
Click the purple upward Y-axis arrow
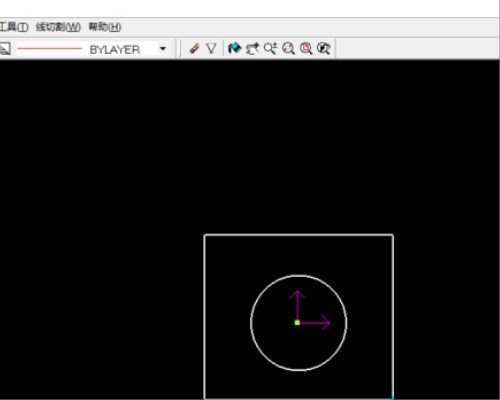click(x=297, y=305)
